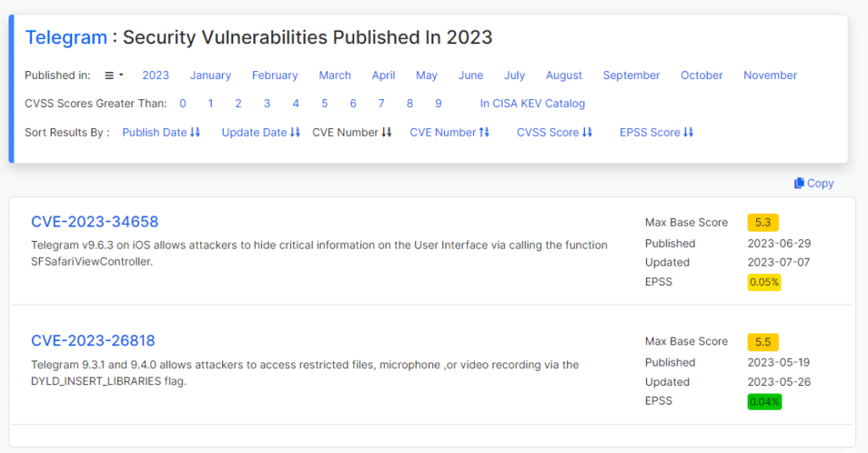
Task: Sort by CVE Number ascending
Action: (x=449, y=132)
